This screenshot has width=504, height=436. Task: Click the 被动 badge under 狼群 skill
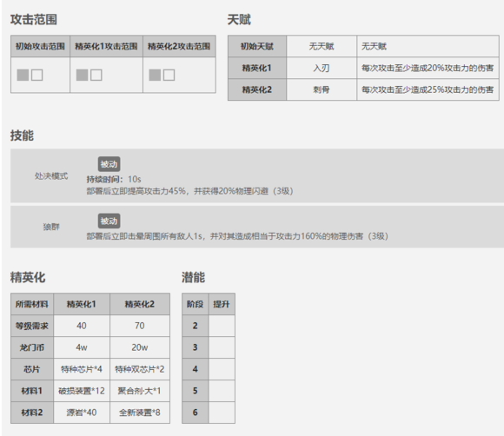coord(109,221)
